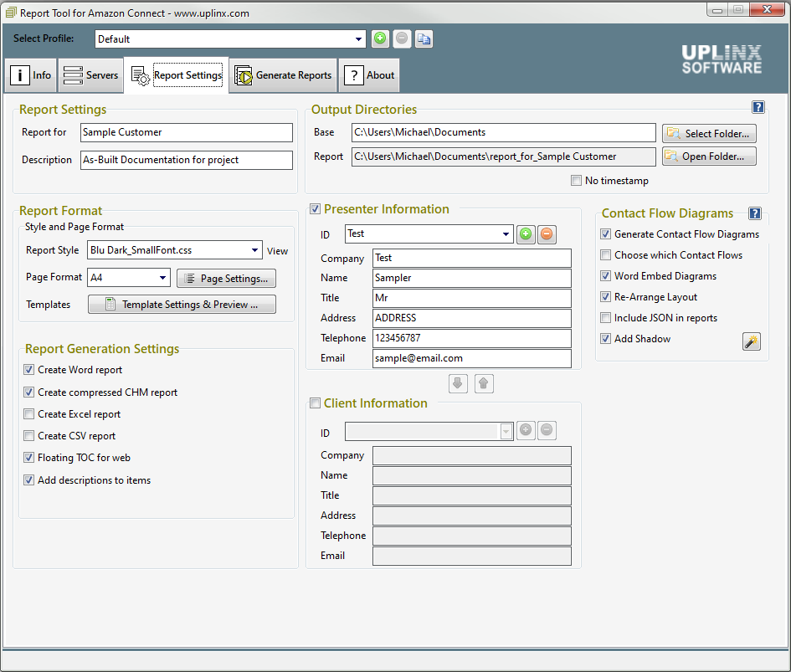Screen dimensions: 791x672
Task: Switch to the Info tab
Action: click(x=30, y=75)
